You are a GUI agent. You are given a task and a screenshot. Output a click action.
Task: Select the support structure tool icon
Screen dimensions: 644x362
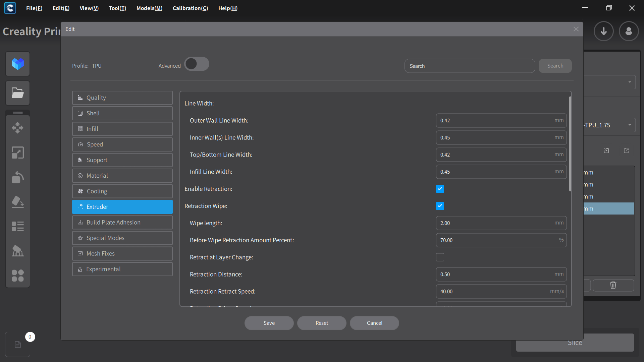coord(18,251)
